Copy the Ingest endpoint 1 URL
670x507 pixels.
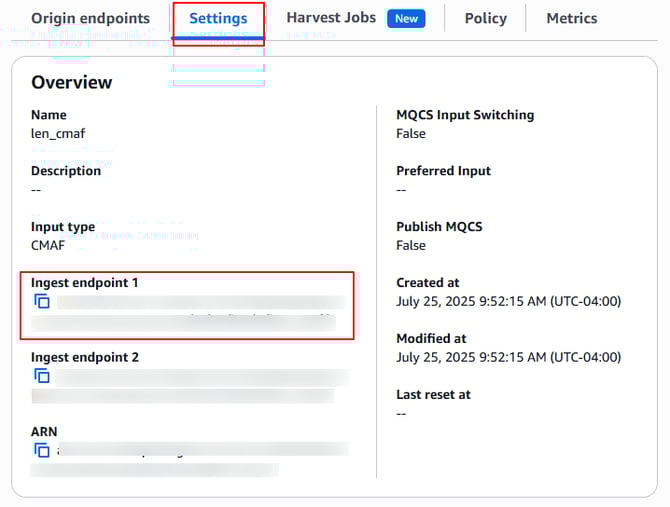[x=42, y=301]
